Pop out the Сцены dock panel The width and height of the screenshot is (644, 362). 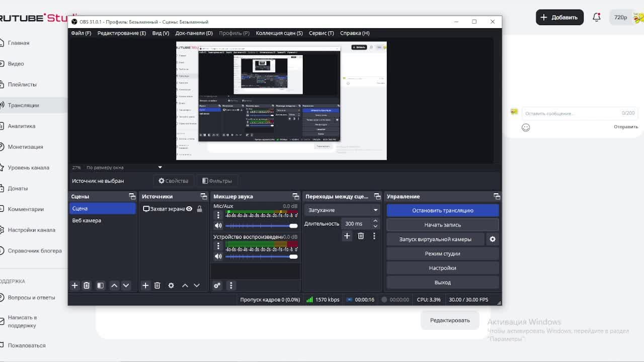click(x=132, y=197)
